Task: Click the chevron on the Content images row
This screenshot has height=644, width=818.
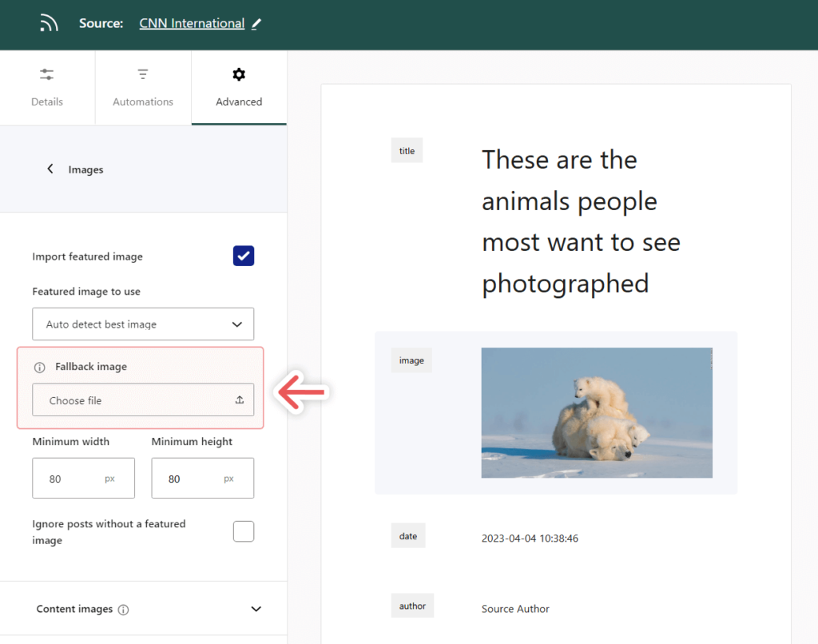Action: point(256,608)
